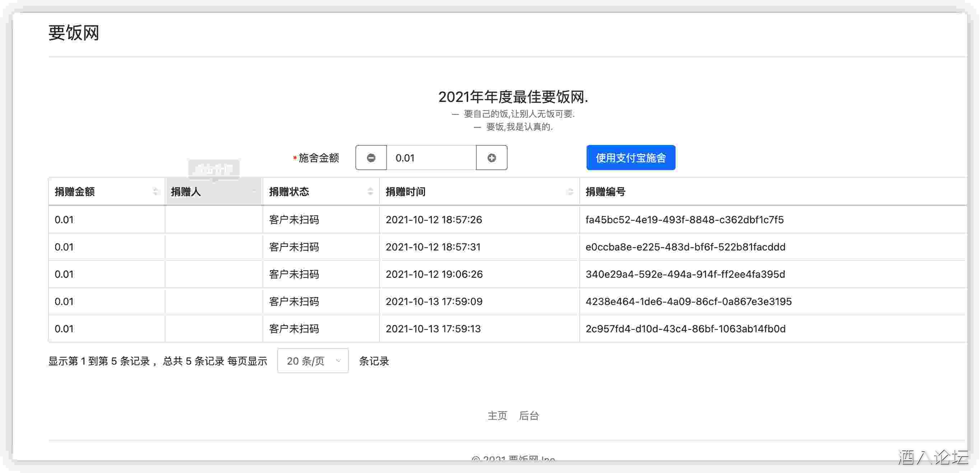Click the minus icon to decrease amount
Image resolution: width=980 pixels, height=473 pixels.
[x=371, y=158]
